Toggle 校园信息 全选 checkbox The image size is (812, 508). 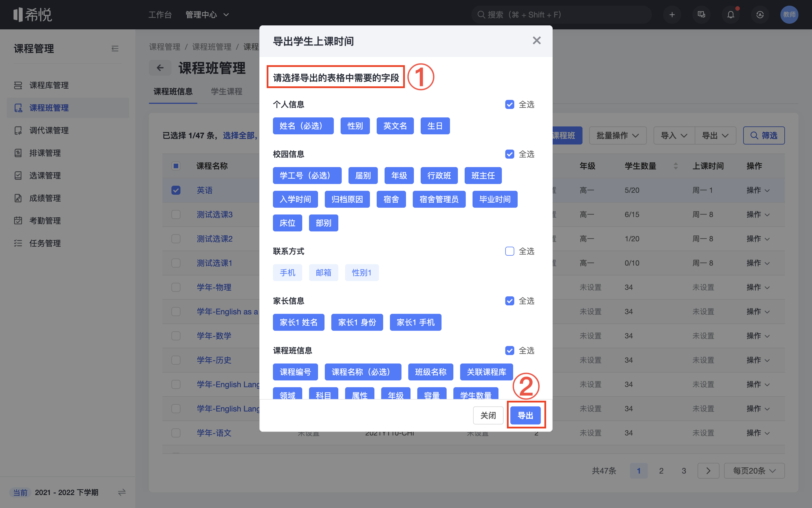point(510,154)
